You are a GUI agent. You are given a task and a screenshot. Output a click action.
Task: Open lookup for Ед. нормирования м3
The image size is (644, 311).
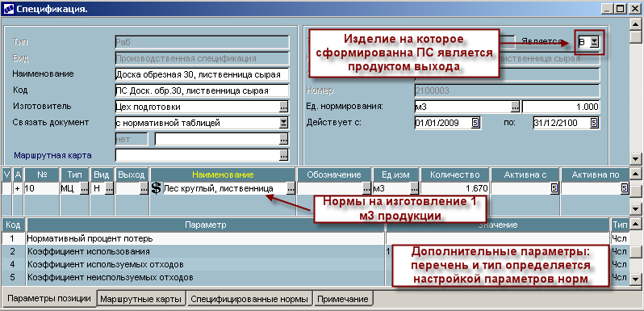tap(516, 107)
